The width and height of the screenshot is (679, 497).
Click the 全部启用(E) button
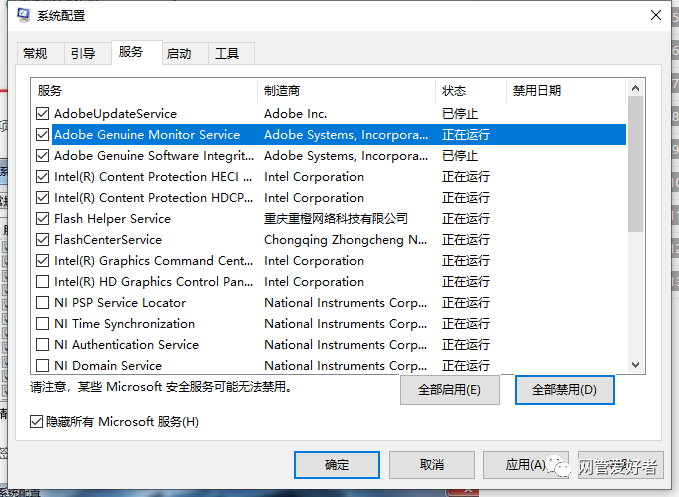450,390
